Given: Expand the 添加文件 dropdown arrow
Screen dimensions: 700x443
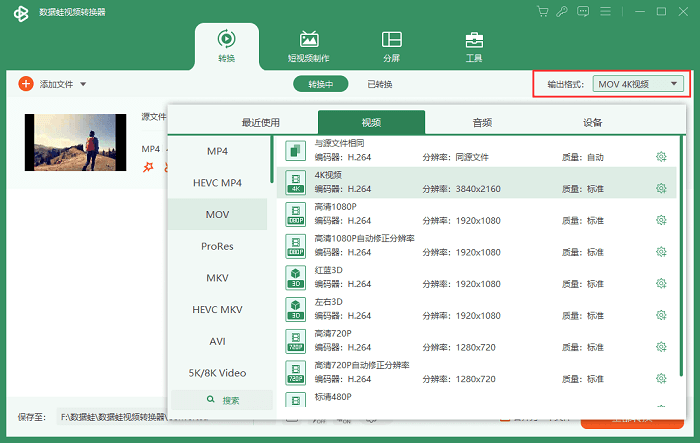Looking at the screenshot, I should click(84, 84).
